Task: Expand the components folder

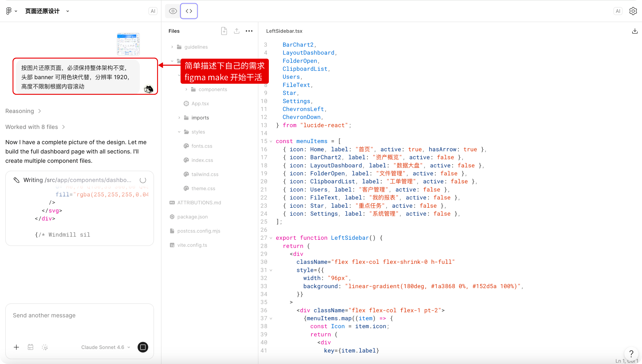Action: pos(186,89)
